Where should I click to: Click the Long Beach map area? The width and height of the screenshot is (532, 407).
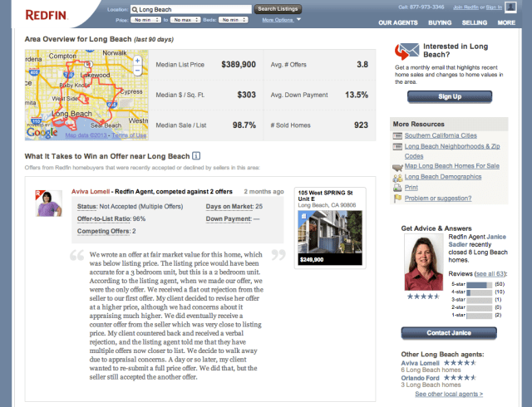point(86,95)
